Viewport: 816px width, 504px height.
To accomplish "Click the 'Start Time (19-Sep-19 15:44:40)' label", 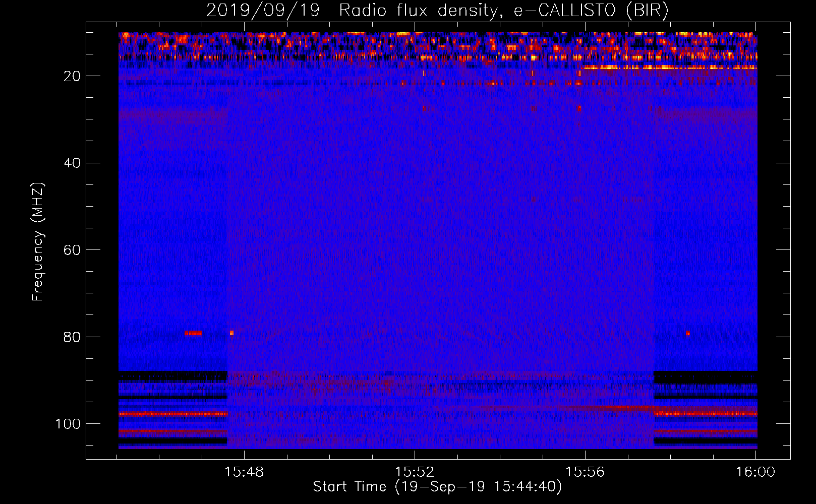I will tap(437, 487).
